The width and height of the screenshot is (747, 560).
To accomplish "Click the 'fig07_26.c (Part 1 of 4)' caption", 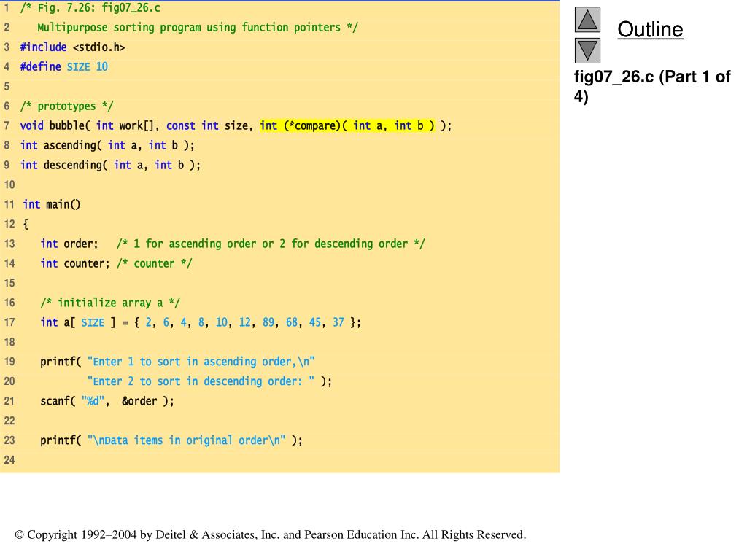I will 651,86.
